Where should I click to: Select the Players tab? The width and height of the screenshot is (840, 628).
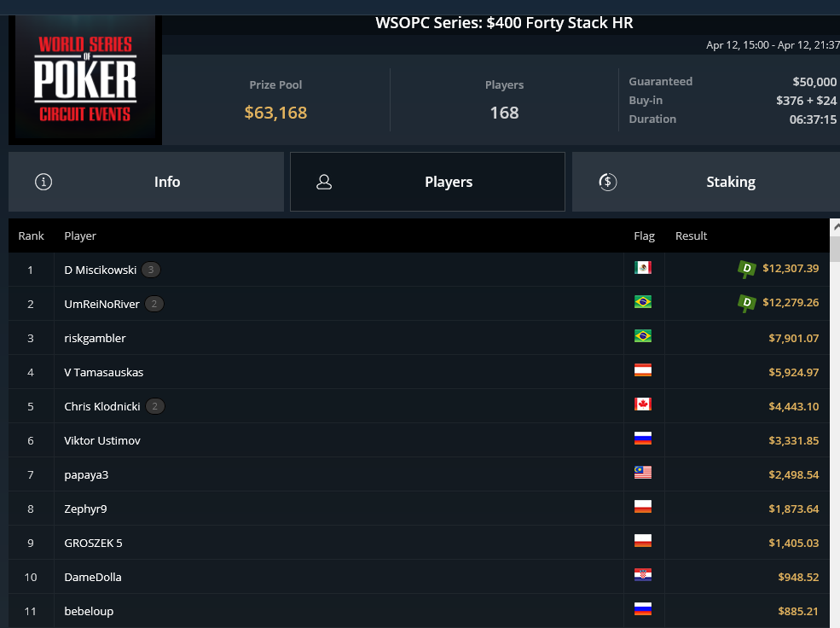427,182
